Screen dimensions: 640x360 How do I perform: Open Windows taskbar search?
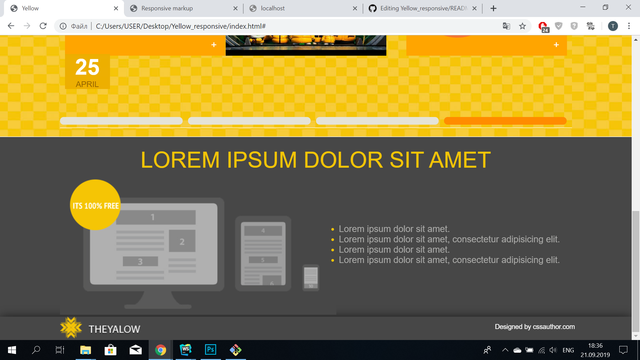point(36,350)
